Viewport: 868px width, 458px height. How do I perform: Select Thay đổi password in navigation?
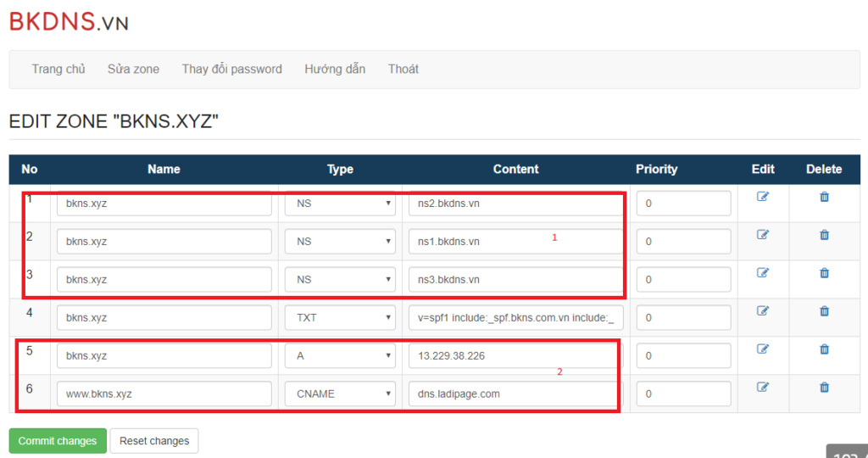click(231, 70)
